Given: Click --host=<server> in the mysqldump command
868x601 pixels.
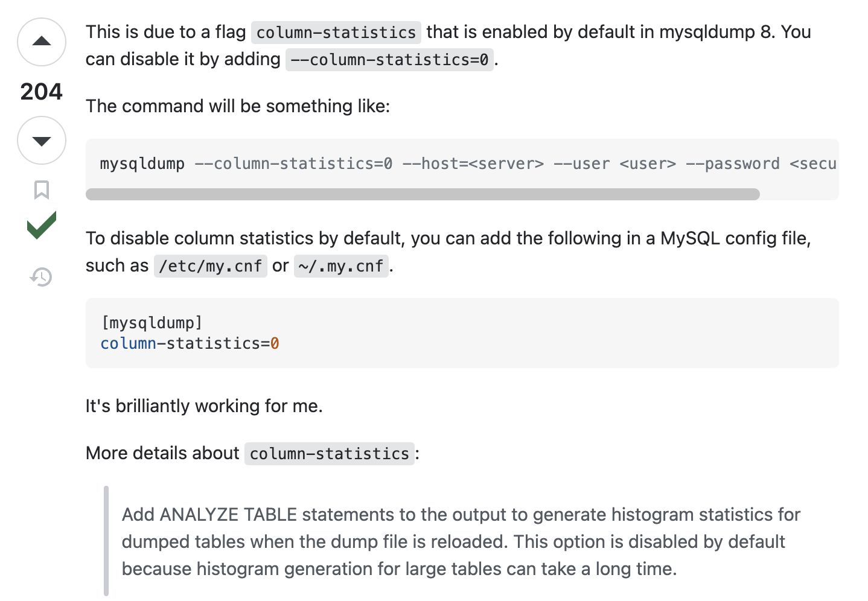Looking at the screenshot, I should click(x=473, y=164).
